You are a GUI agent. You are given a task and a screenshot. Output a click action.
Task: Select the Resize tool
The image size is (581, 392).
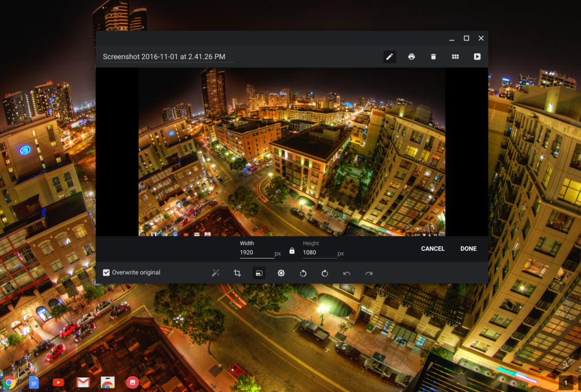[x=259, y=273]
